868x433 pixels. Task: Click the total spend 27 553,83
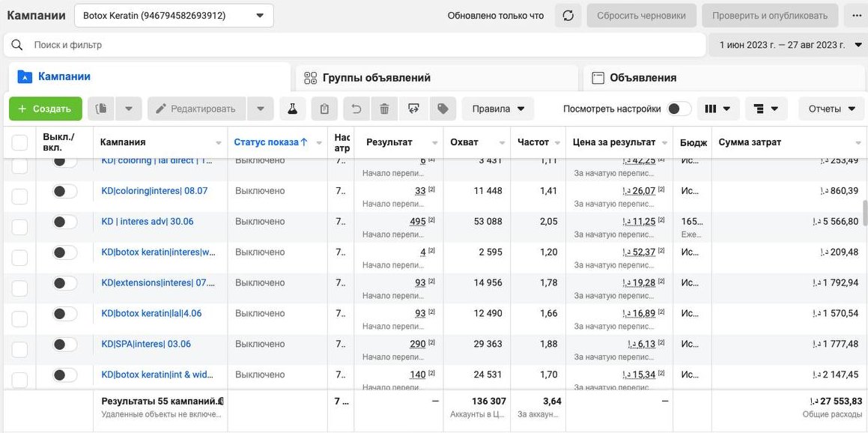(834, 401)
